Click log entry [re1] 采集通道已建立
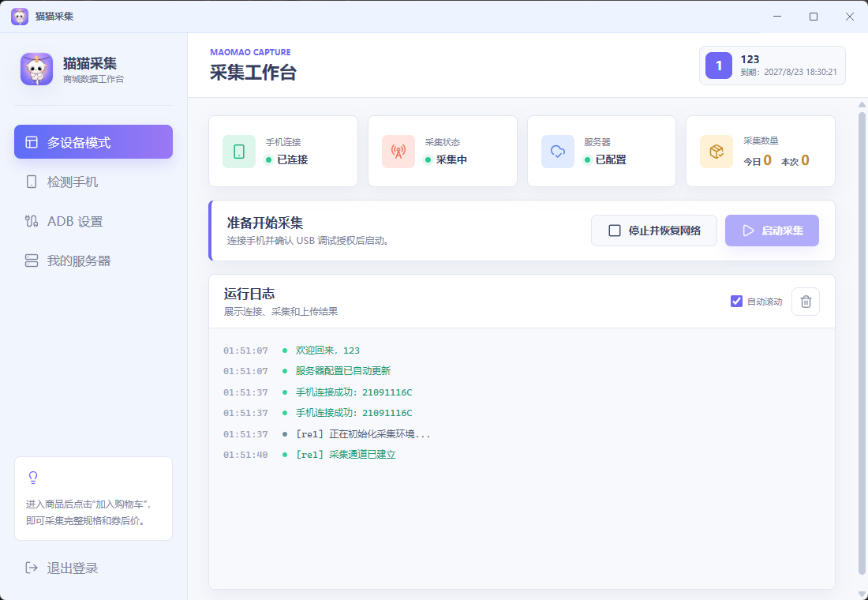 (x=346, y=455)
